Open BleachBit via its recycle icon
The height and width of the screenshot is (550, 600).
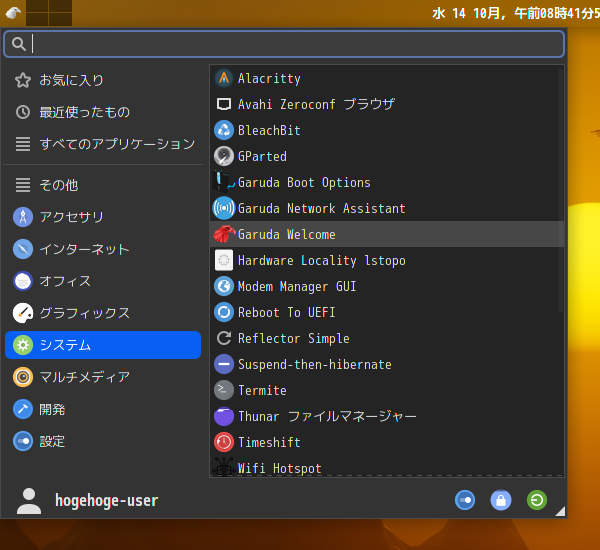coord(224,130)
